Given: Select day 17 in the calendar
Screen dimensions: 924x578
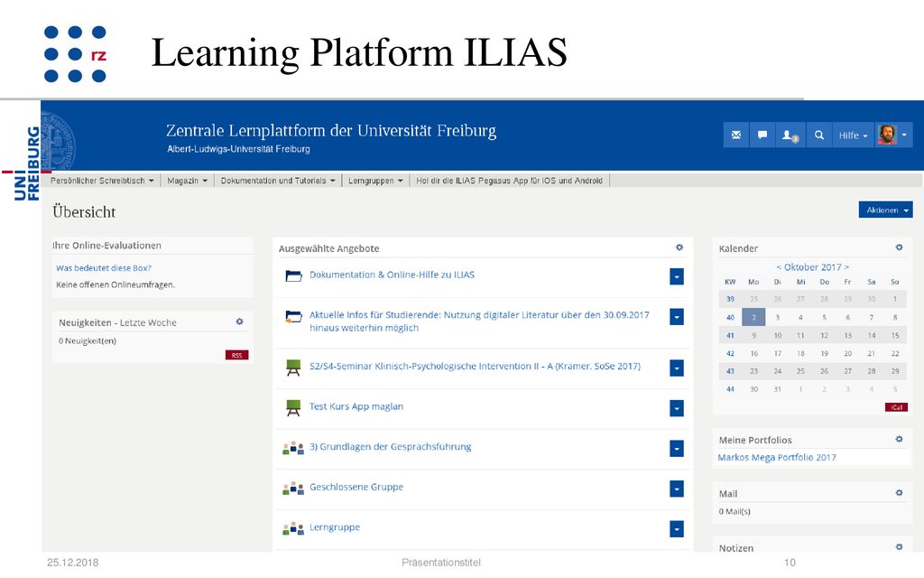Looking at the screenshot, I should (x=777, y=353).
